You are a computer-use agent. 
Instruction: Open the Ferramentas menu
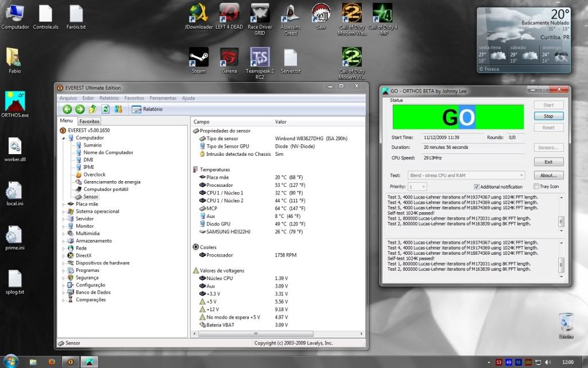coord(163,98)
